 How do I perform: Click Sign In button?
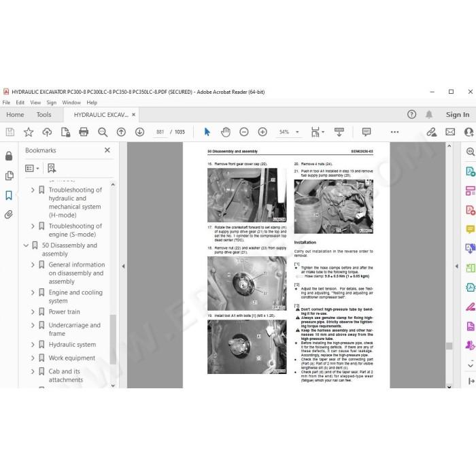click(458, 115)
